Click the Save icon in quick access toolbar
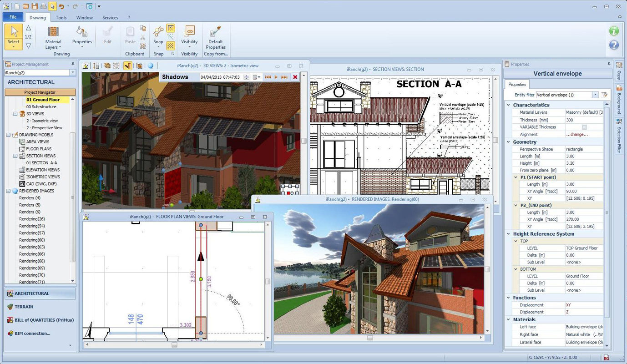This screenshot has width=627, height=364. (34, 6)
